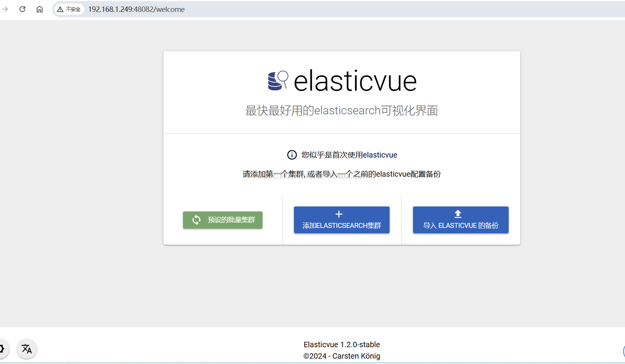The width and height of the screenshot is (625, 364).
Task: Toggle the light/dark theme button
Action: pos(2,349)
